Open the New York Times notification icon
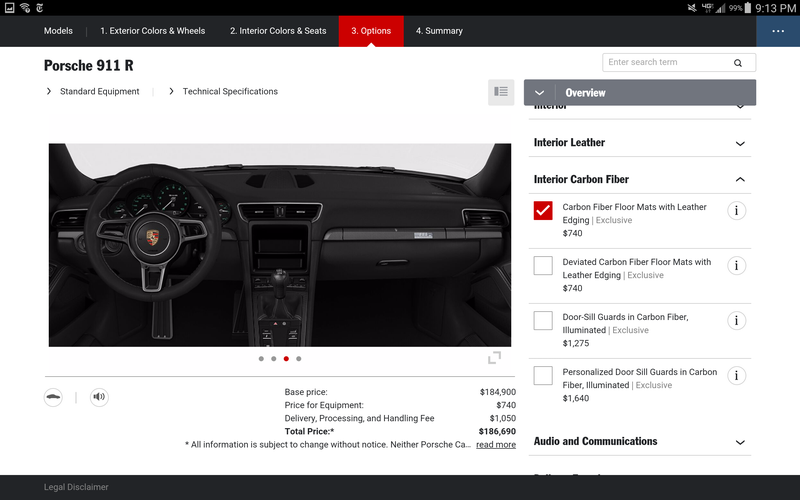 click(x=40, y=8)
